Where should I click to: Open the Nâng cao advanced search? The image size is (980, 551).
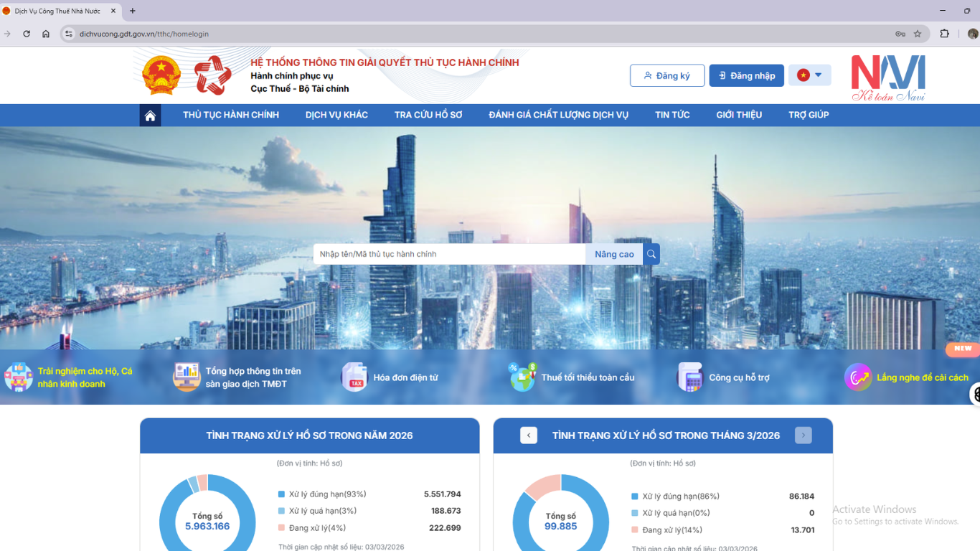tap(614, 254)
